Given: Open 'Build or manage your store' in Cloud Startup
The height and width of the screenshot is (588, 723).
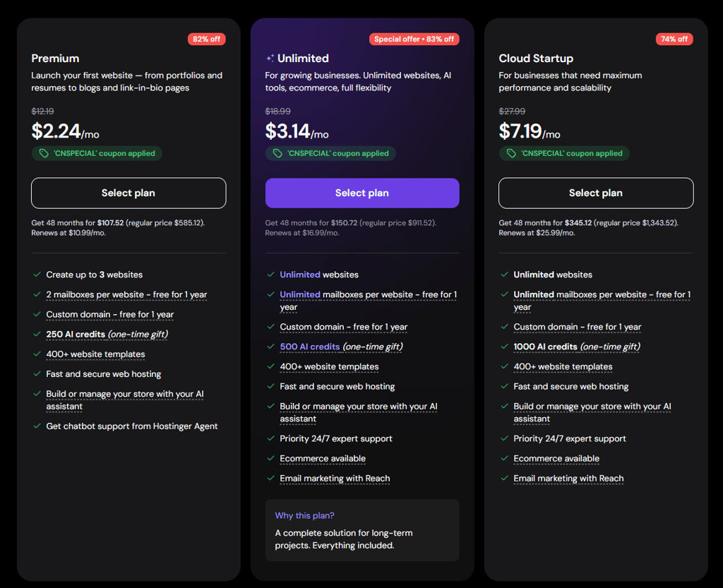Looking at the screenshot, I should pos(592,412).
